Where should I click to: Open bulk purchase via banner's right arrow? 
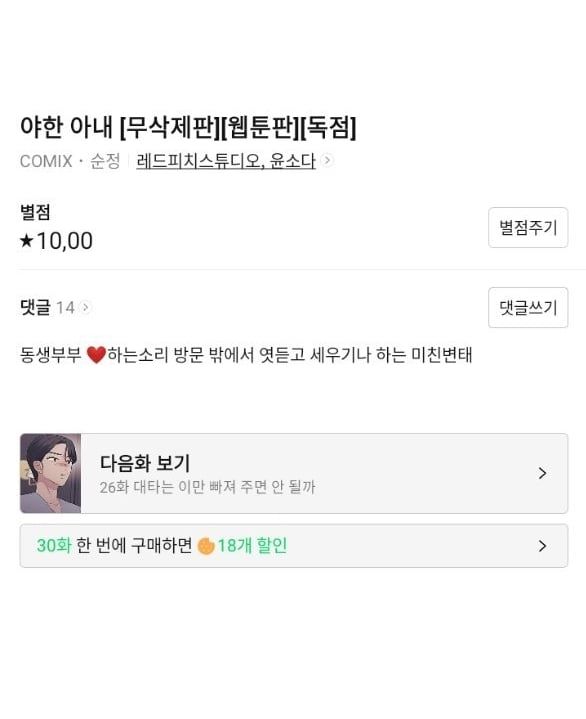(x=542, y=546)
